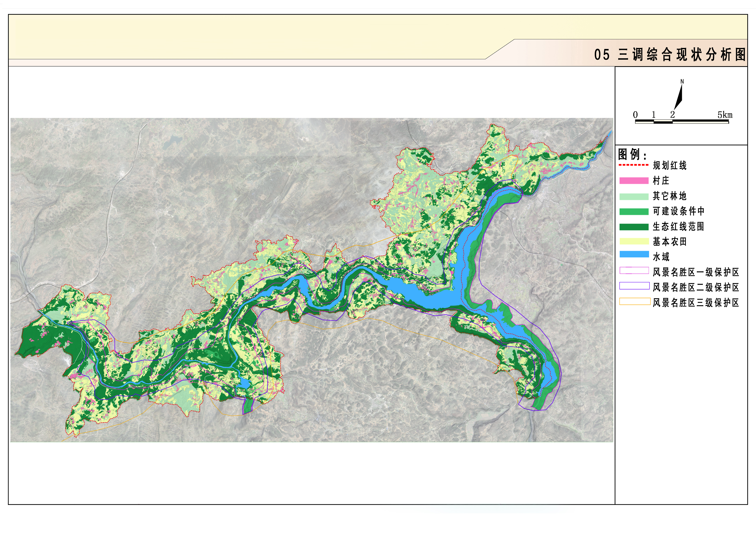Click the 生态红线范围 legend text
This screenshot has width=756, height=535.
pos(678,227)
